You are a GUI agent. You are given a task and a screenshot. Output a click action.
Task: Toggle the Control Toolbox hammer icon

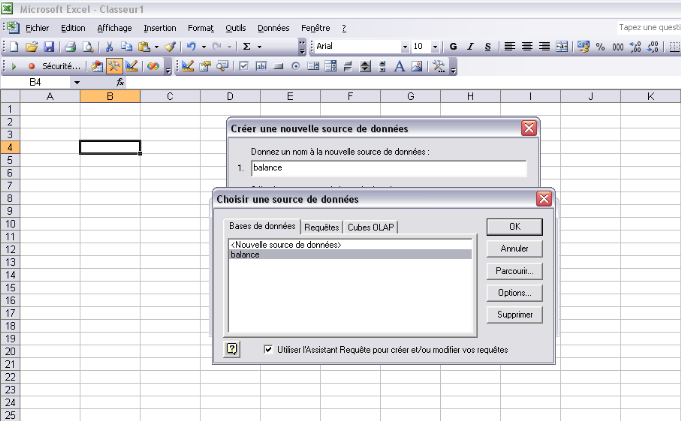tap(114, 66)
